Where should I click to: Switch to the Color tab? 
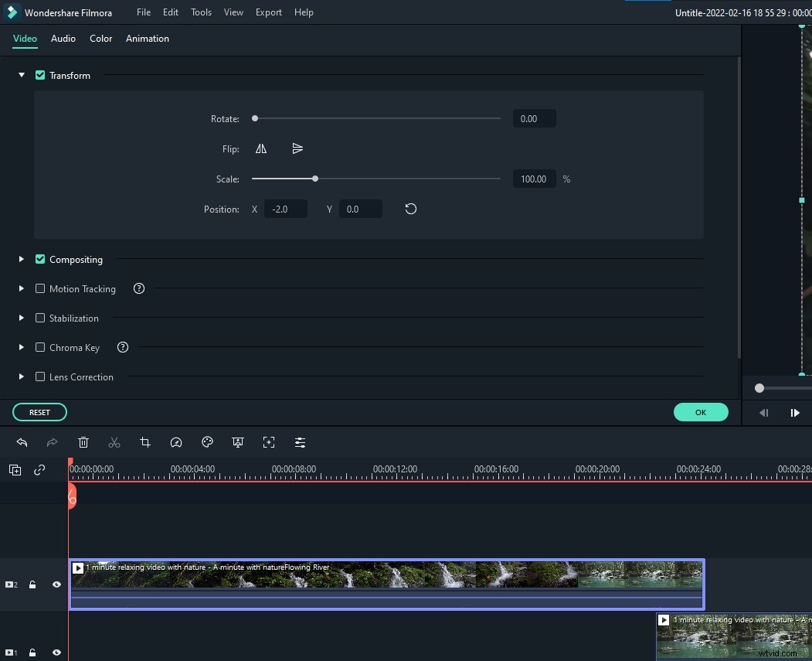100,38
